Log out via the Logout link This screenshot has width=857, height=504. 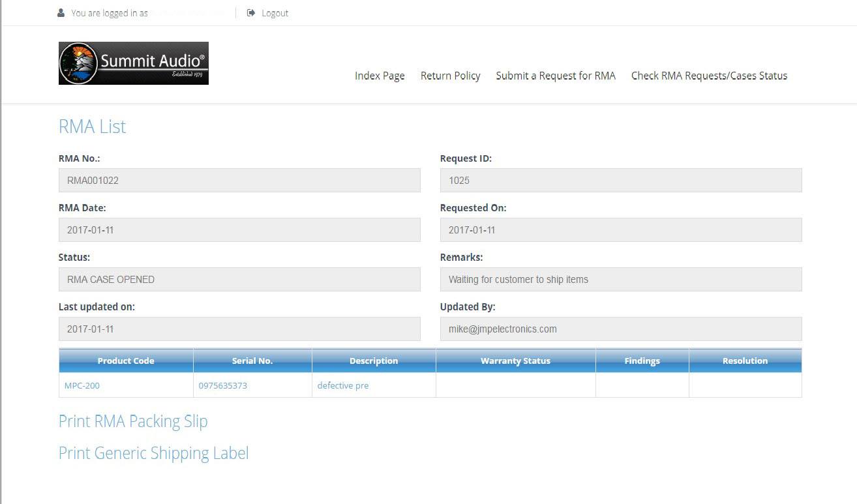pyautogui.click(x=275, y=13)
